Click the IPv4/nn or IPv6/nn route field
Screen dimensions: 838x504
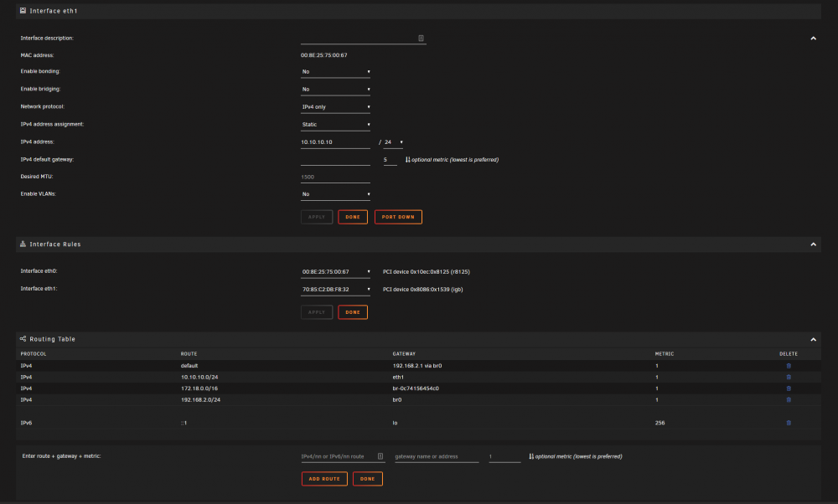[x=343, y=456]
